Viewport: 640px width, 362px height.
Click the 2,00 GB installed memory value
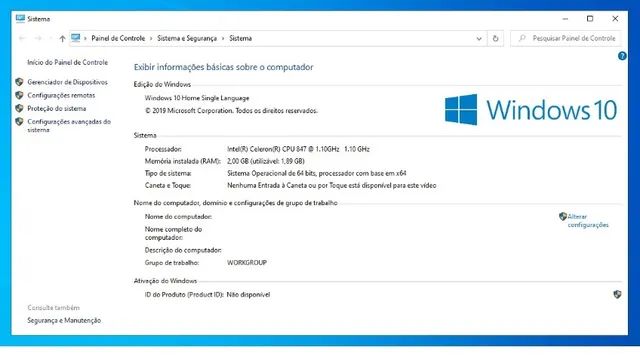[x=266, y=161]
